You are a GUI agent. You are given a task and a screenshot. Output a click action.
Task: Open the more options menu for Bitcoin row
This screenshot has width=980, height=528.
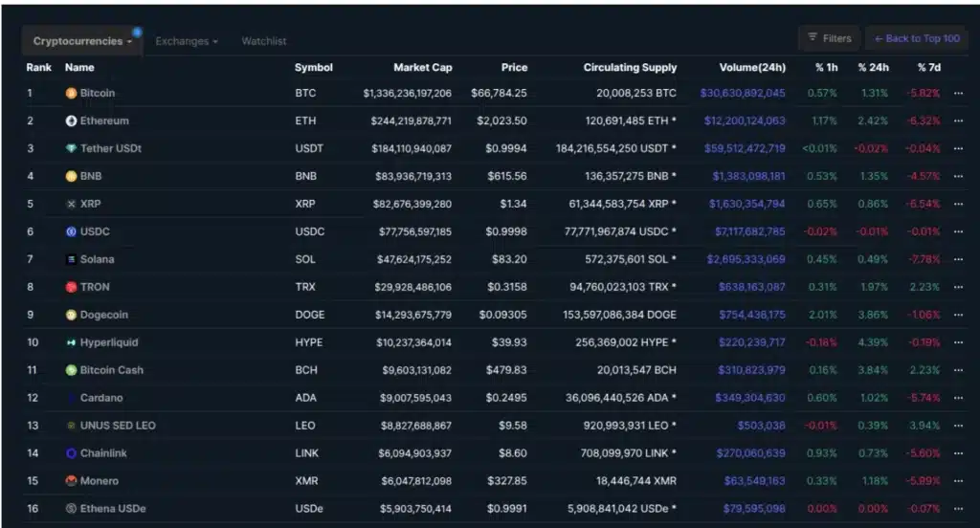coord(958,94)
